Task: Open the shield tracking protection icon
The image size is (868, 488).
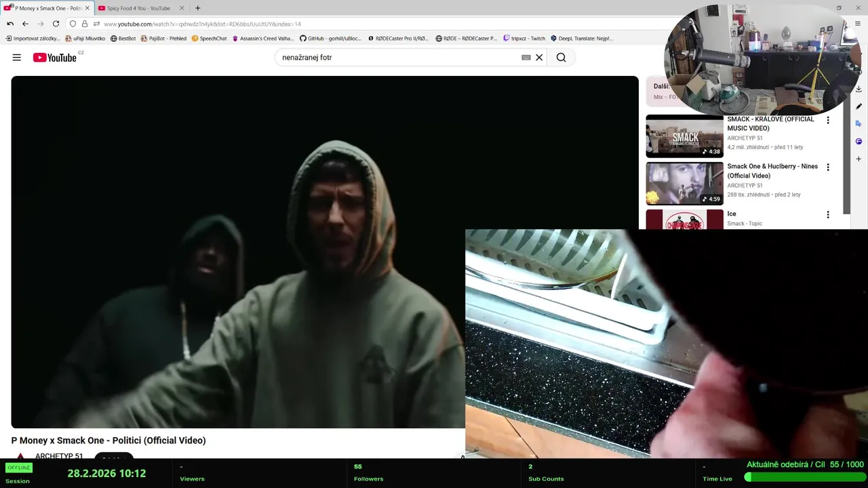Action: coord(73,24)
